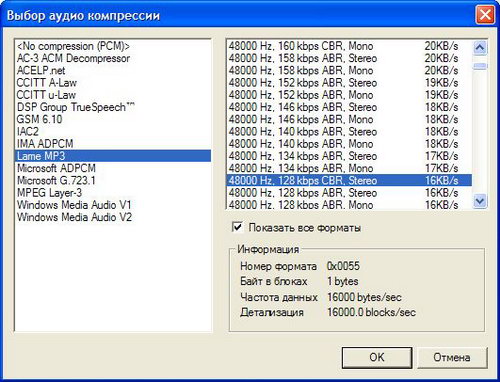Select <No compression (PCM)> codec
Viewport: 500px width, 382px height.
(x=113, y=46)
